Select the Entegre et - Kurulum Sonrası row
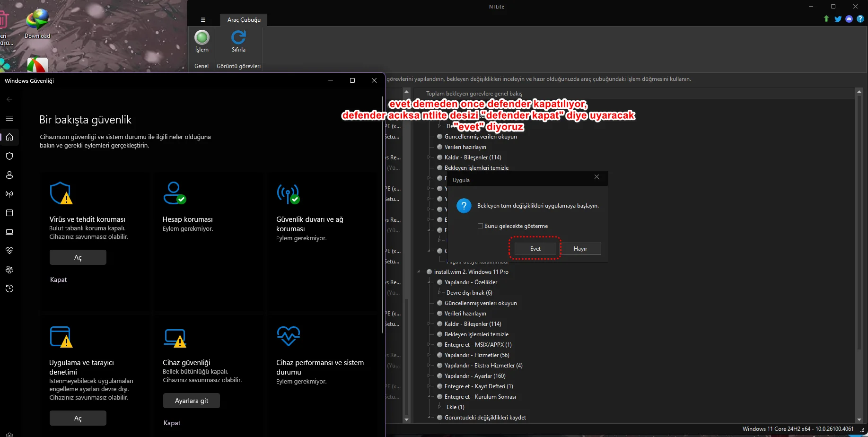 click(x=480, y=397)
